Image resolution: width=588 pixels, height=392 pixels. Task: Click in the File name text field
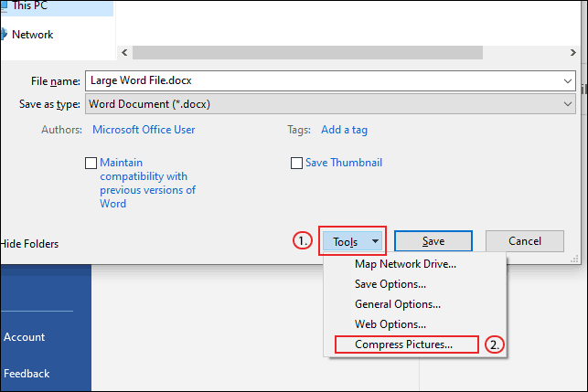coord(320,79)
